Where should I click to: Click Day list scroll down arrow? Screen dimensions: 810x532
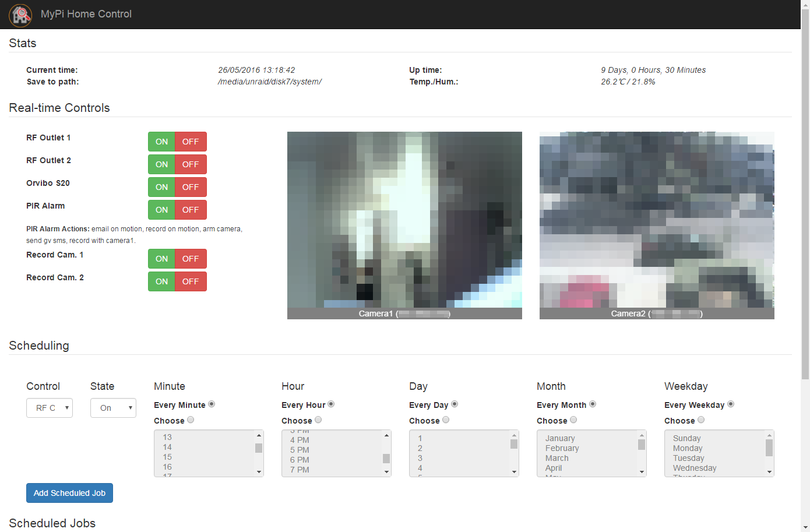click(514, 472)
